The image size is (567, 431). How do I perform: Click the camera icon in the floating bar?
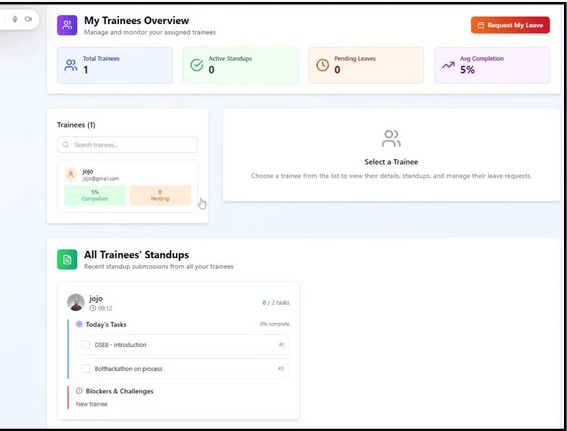[28, 19]
